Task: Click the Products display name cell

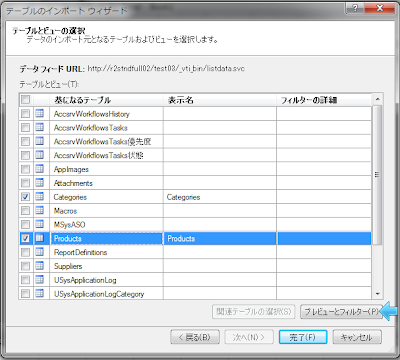Action: click(220, 238)
